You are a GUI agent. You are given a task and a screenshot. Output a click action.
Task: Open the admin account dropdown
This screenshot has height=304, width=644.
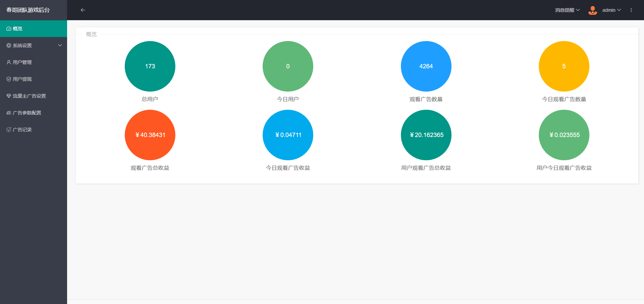(612, 10)
